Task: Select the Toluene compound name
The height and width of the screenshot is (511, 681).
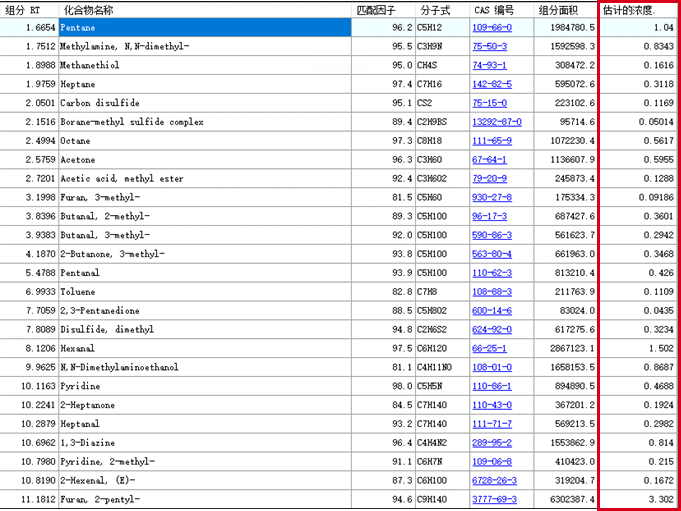Action: point(78,292)
